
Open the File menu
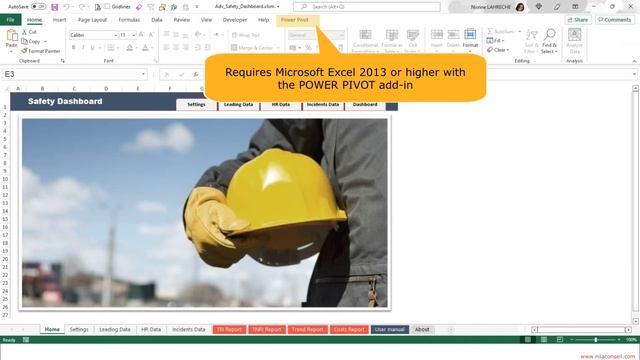pos(11,20)
